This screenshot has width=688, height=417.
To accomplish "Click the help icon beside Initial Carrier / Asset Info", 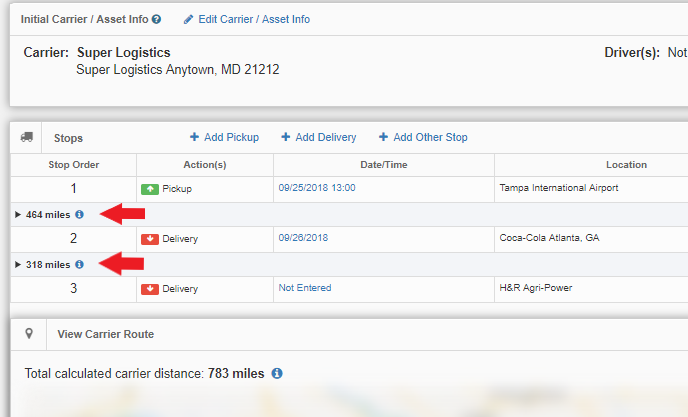I will pyautogui.click(x=157, y=19).
